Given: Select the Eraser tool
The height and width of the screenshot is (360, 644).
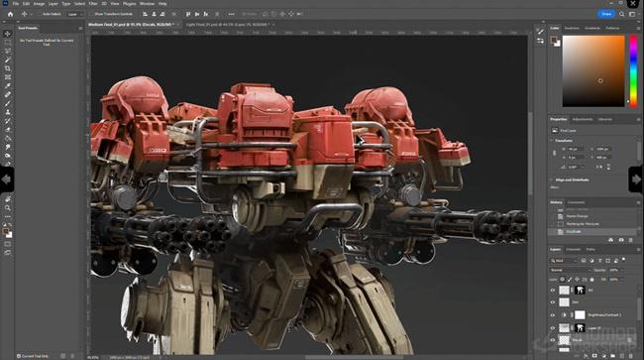Looking at the screenshot, I should [7, 130].
